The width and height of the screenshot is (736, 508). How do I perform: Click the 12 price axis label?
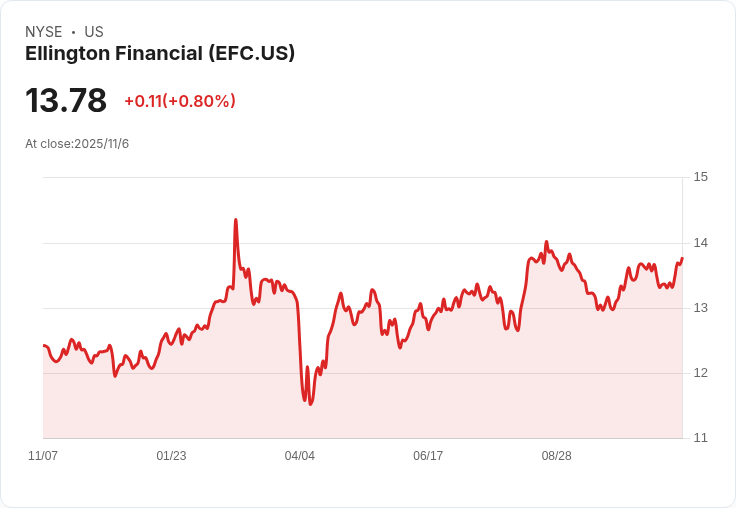(700, 373)
